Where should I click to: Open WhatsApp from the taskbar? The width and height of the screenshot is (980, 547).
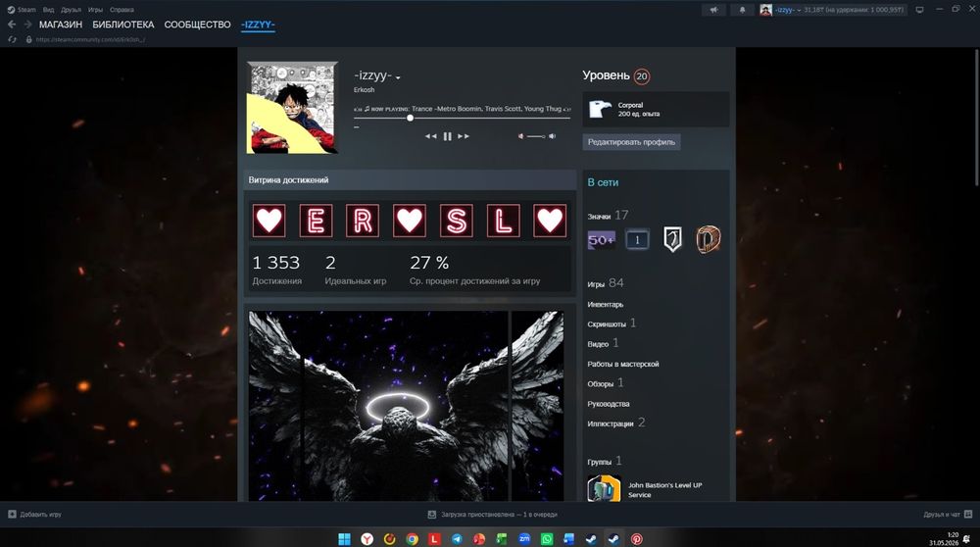547,539
